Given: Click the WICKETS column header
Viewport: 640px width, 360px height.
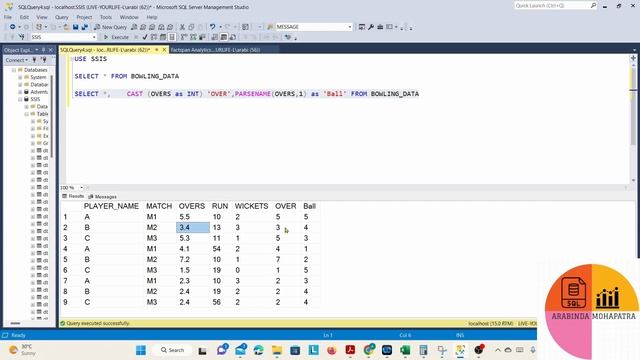Looking at the screenshot, I should pyautogui.click(x=251, y=206).
